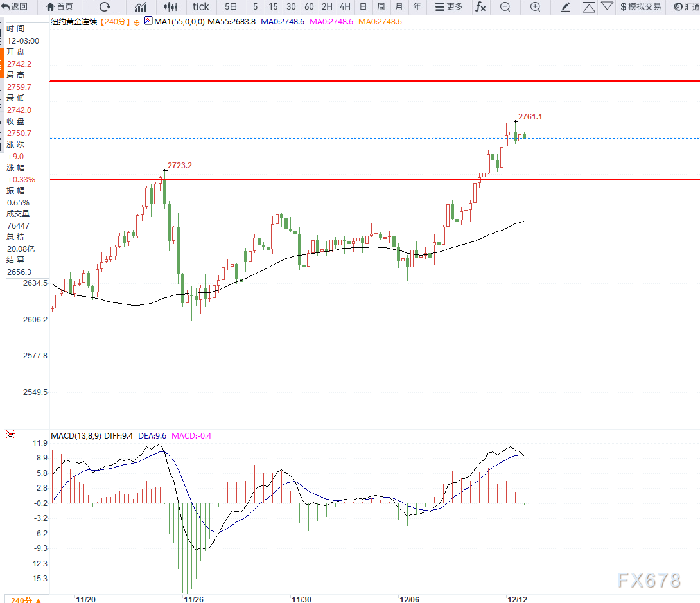Choose the 5日 period tab
Screen dimensions: 700x603
pyautogui.click(x=231, y=7)
